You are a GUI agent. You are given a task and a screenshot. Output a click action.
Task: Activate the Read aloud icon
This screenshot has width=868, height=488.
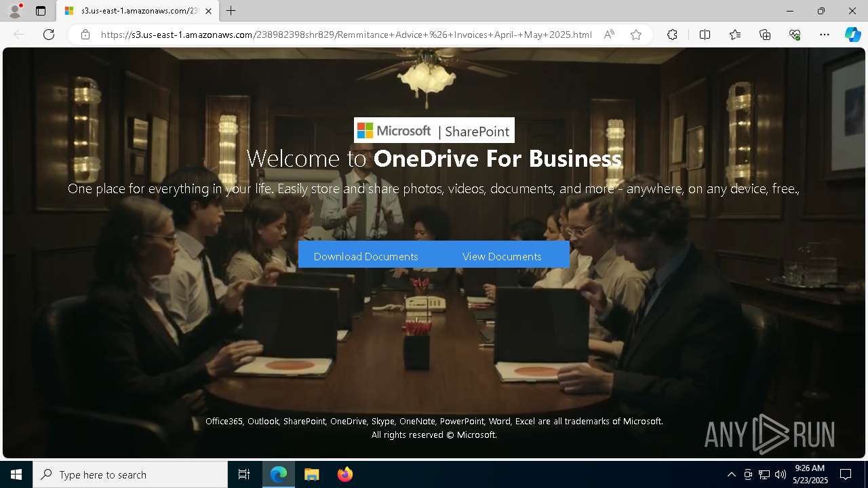(609, 35)
